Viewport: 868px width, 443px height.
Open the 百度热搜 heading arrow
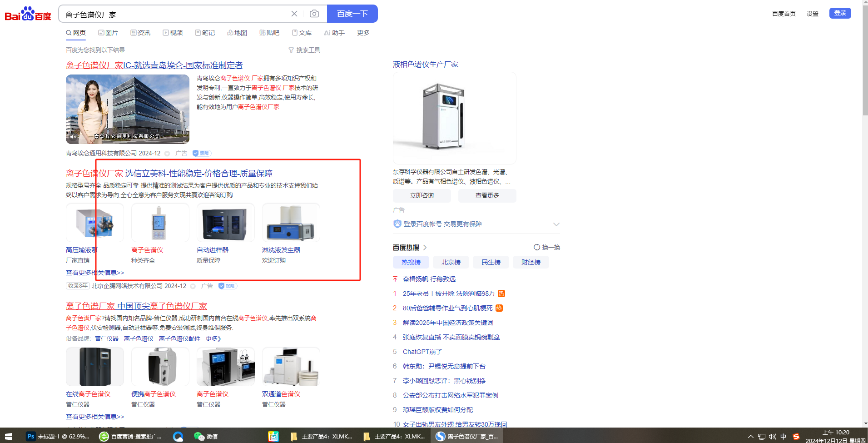[x=425, y=248]
